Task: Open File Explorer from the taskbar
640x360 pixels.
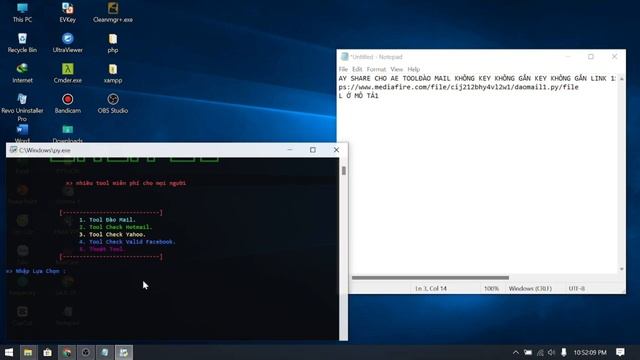Action: click(28, 352)
